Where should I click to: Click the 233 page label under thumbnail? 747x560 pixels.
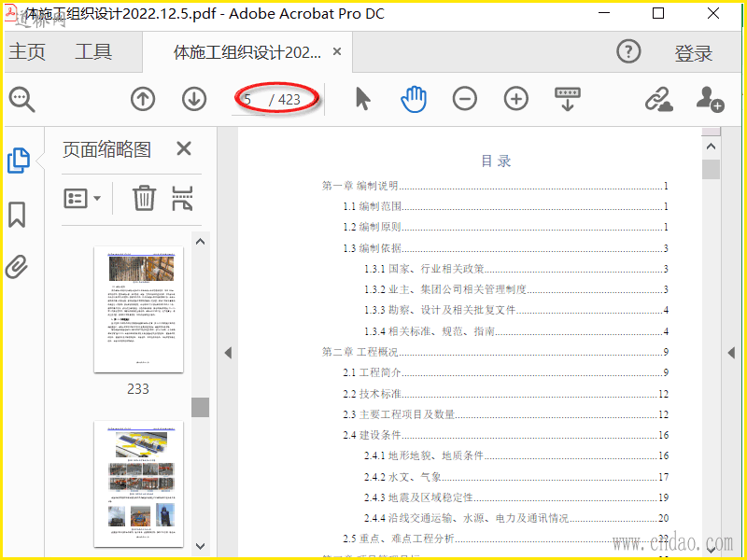click(138, 389)
